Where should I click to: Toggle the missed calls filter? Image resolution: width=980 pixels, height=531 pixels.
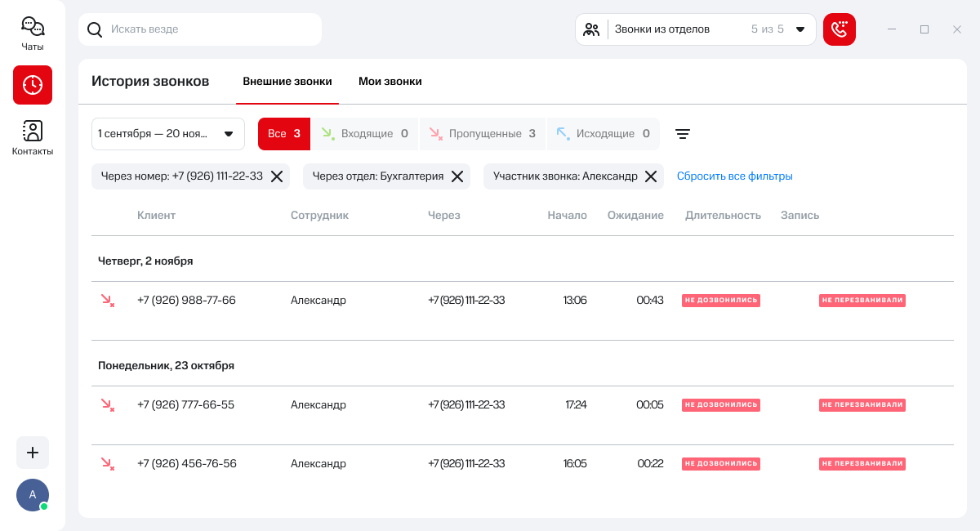(483, 134)
